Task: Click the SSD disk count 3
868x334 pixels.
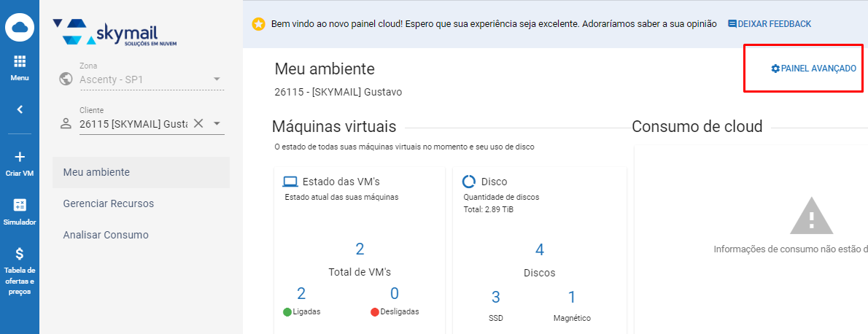Action: [496, 297]
